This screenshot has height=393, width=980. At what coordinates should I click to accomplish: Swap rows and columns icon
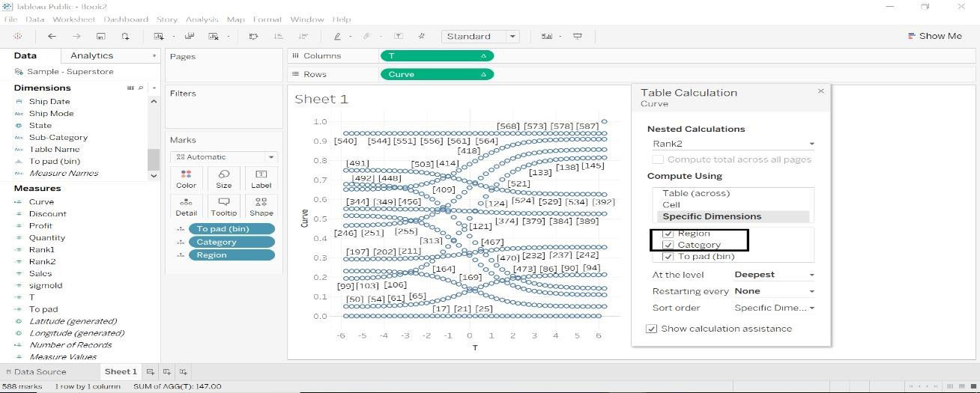[x=253, y=36]
